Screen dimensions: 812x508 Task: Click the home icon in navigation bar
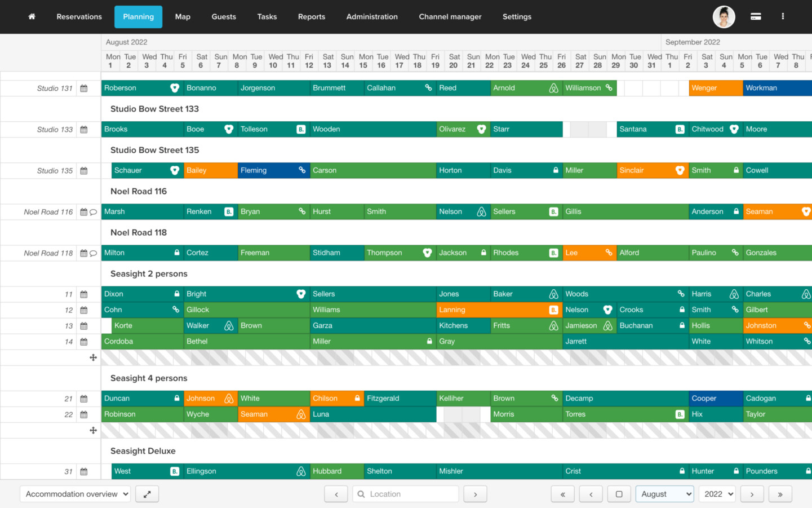(32, 17)
